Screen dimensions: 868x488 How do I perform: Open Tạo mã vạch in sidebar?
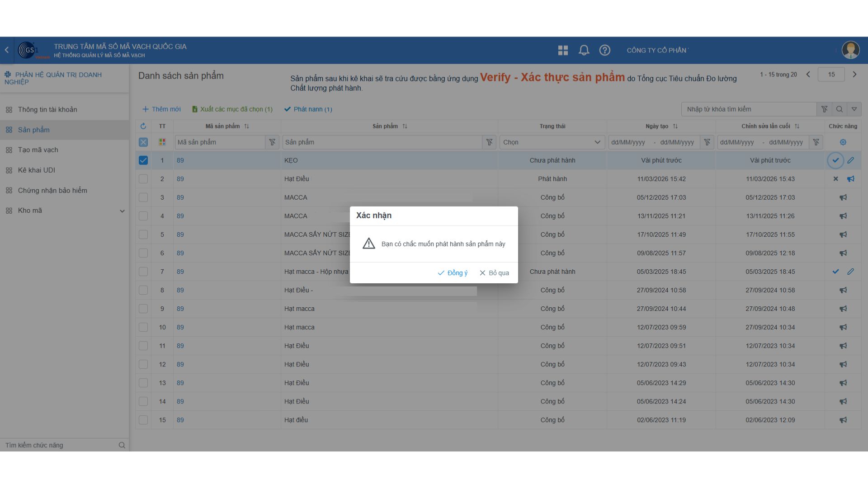tap(38, 150)
